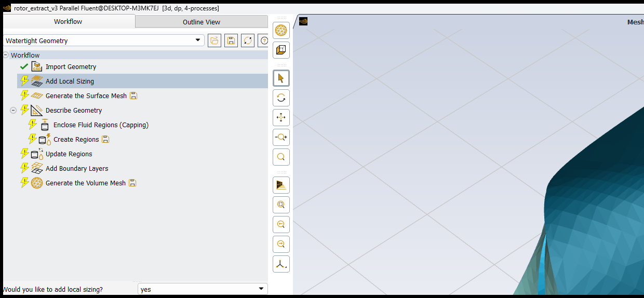
Task: Click save icon beside Create Regions
Action: tap(105, 139)
